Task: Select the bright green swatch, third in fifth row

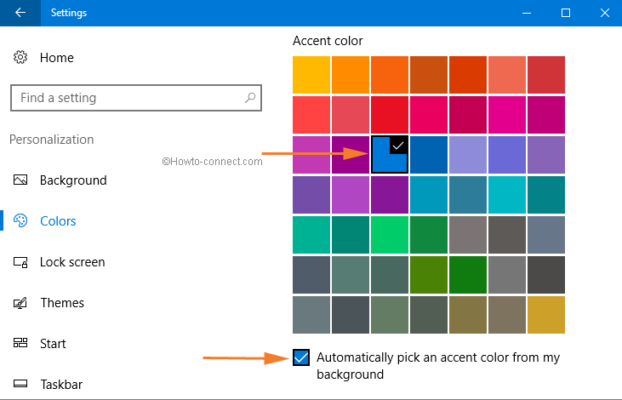Action: [x=390, y=235]
